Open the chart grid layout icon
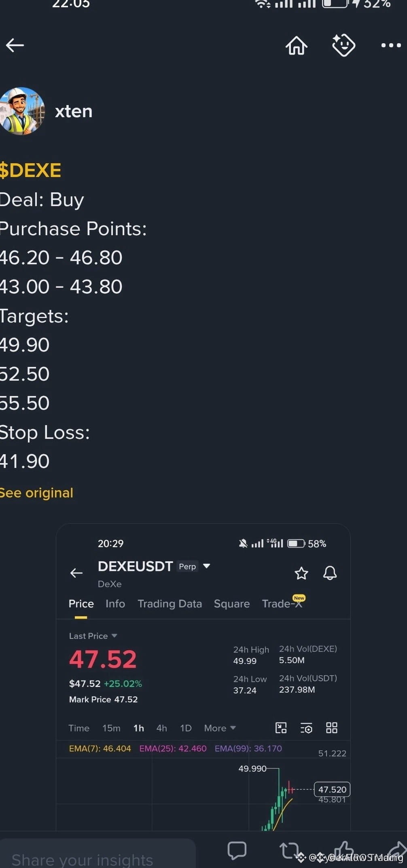 (332, 728)
